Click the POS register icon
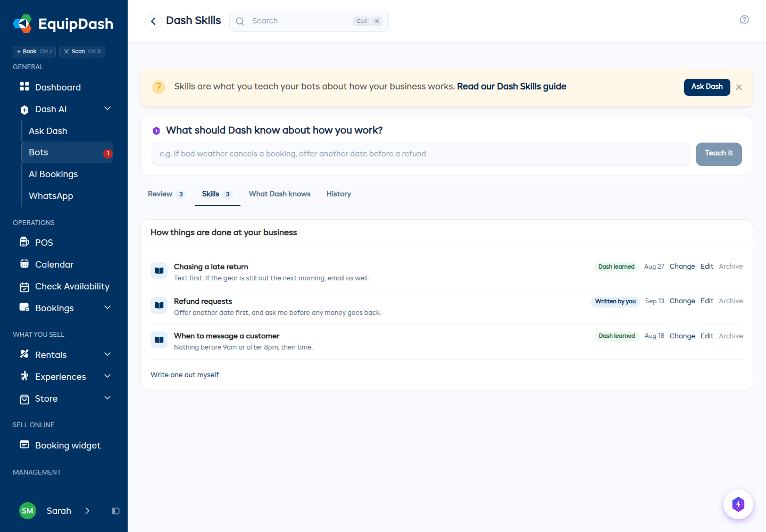The image size is (766, 532). (24, 242)
